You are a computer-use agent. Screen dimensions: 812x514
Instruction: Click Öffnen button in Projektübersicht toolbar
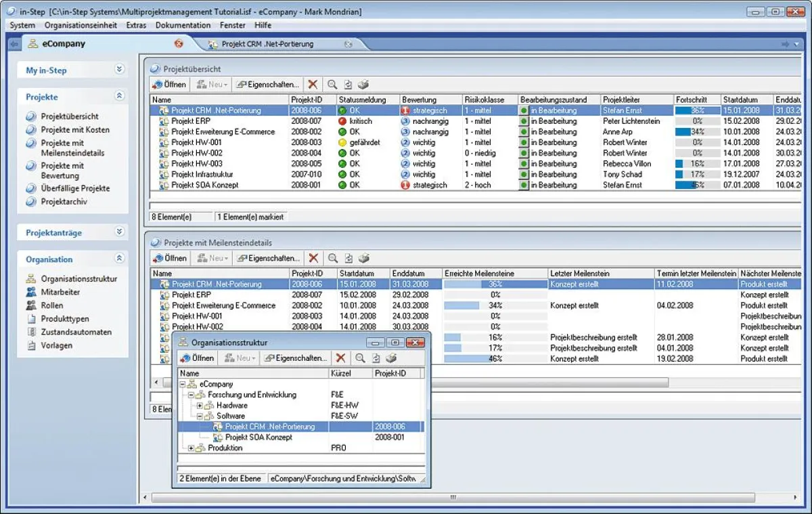170,85
